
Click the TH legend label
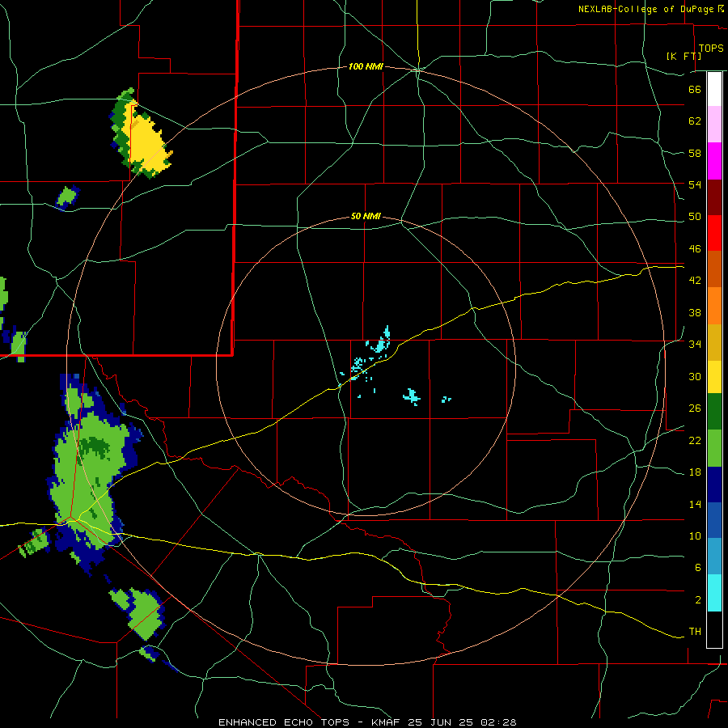coord(695,632)
